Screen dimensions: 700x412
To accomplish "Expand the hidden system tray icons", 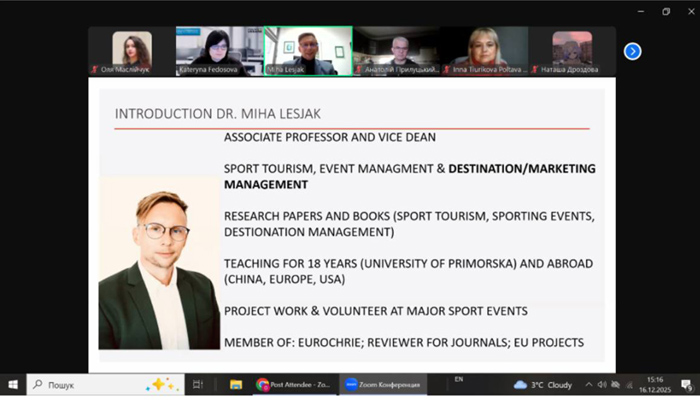I will (x=588, y=384).
